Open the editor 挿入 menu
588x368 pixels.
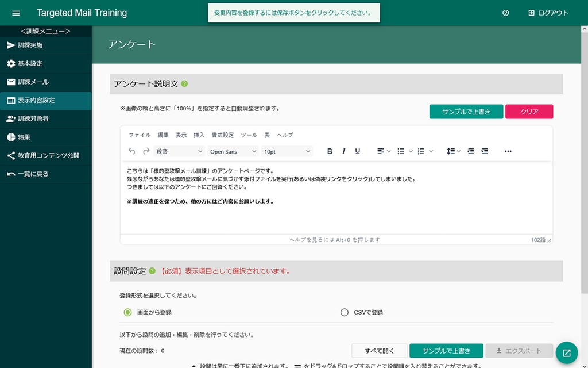pos(199,135)
